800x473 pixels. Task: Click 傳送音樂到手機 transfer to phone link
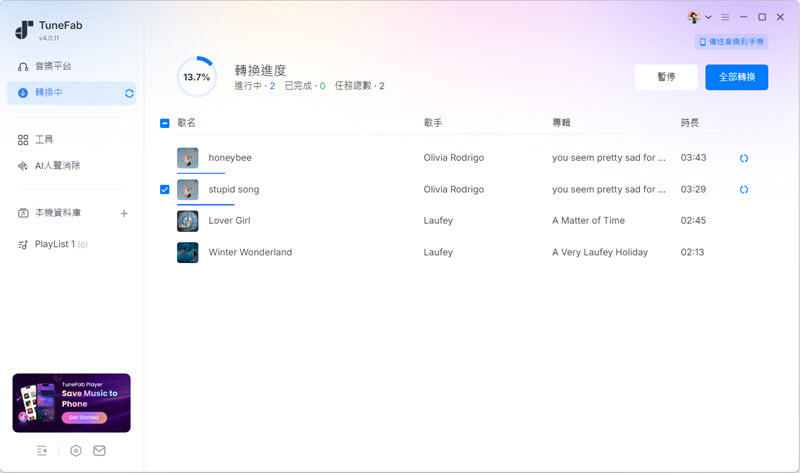[731, 42]
